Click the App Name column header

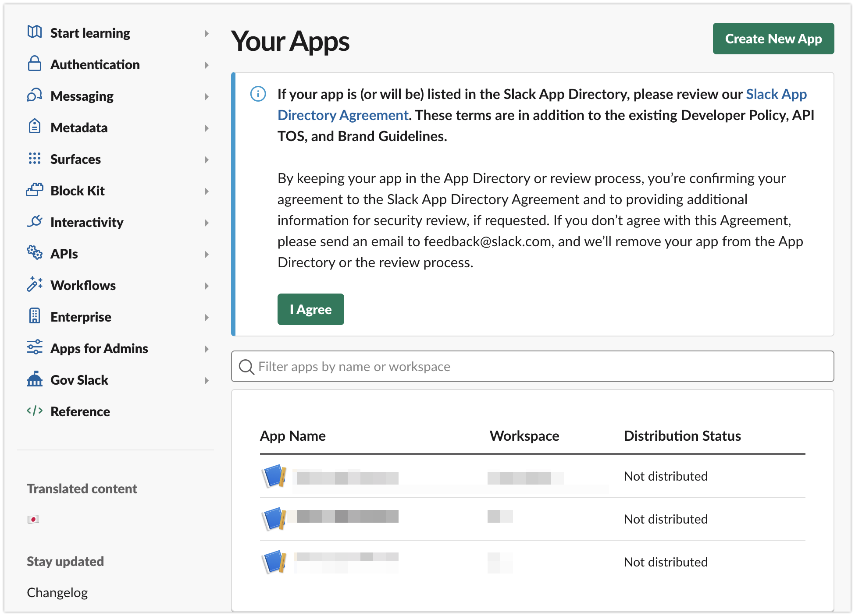[x=293, y=436]
